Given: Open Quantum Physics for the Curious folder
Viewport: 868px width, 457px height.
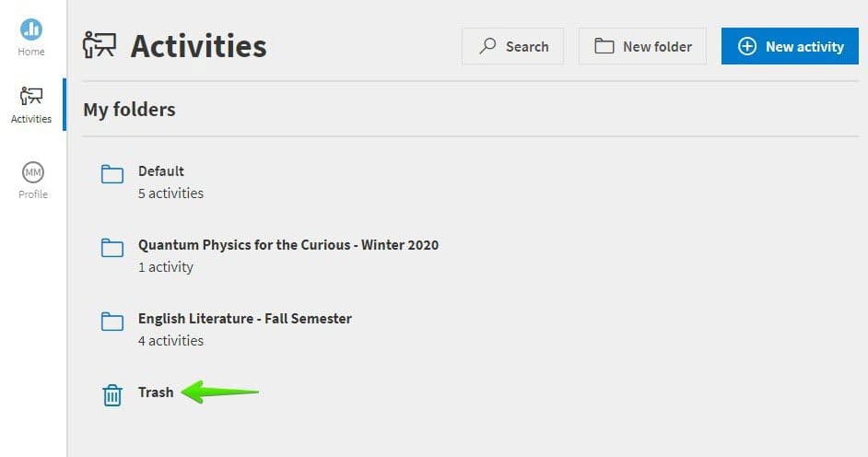Looking at the screenshot, I should [288, 245].
